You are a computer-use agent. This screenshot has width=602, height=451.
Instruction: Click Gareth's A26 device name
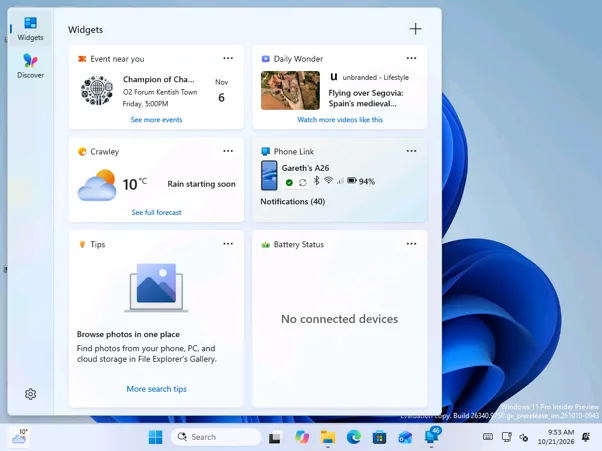305,168
